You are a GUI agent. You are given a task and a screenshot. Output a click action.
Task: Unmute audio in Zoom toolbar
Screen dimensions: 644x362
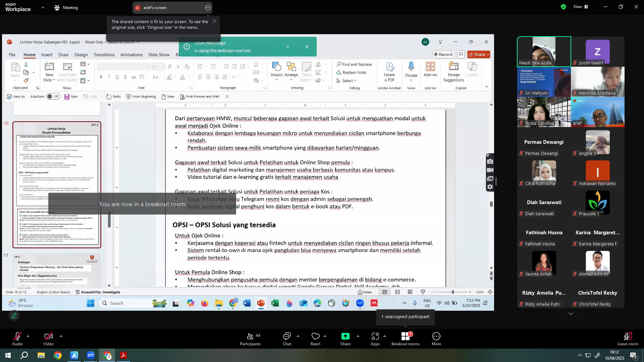pyautogui.click(x=17, y=339)
